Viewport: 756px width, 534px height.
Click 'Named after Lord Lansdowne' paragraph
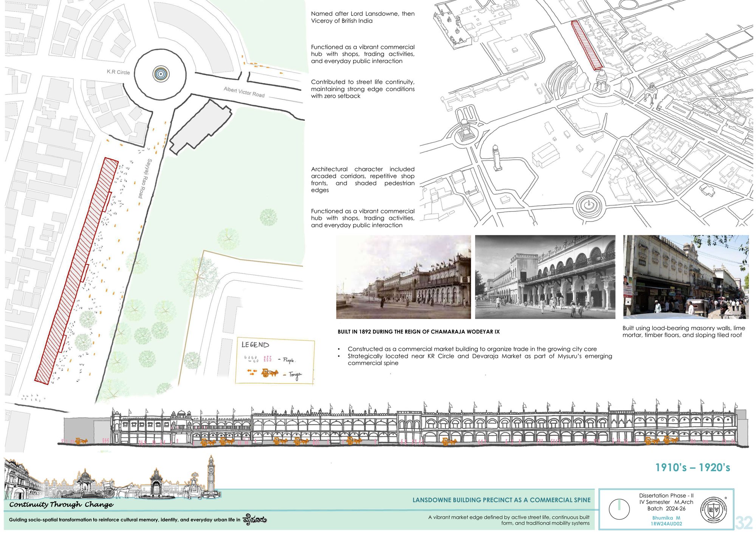click(x=363, y=17)
